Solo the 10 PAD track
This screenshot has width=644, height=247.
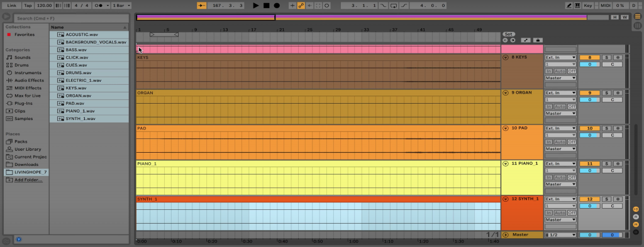pos(606,128)
